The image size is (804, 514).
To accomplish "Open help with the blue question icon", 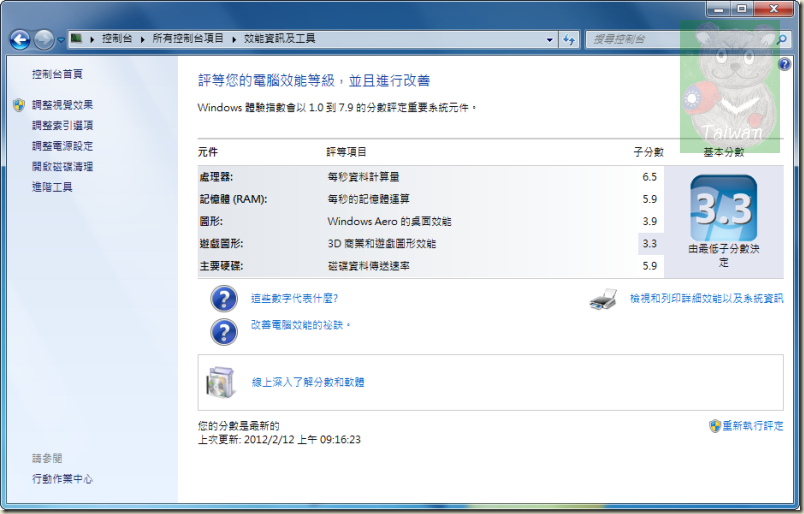I will pyautogui.click(x=785, y=64).
